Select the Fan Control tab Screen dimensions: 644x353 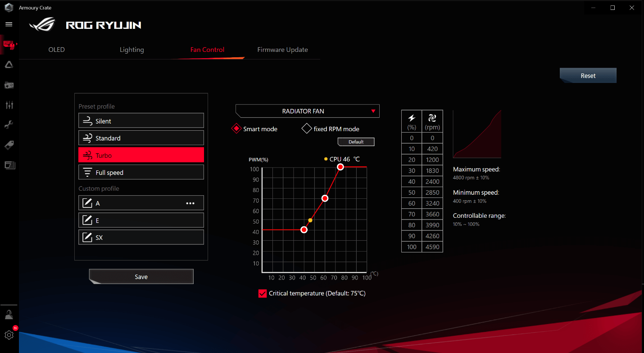tap(207, 50)
